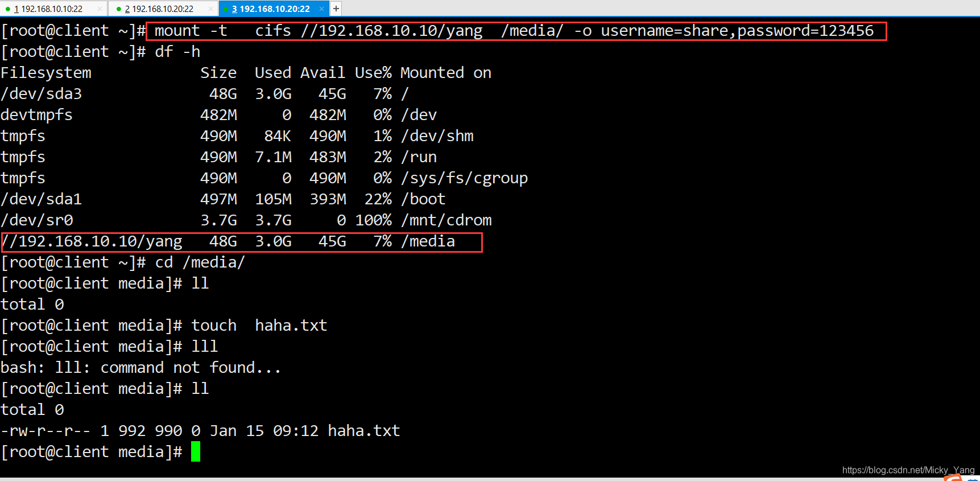Click the mistyped 'lll' command
The image size is (980, 481).
(x=205, y=347)
